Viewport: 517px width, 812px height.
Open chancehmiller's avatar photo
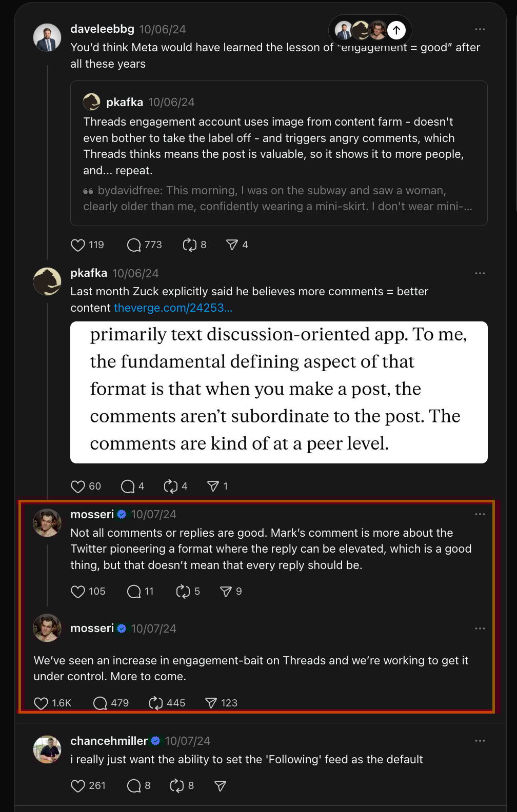pyautogui.click(x=47, y=749)
